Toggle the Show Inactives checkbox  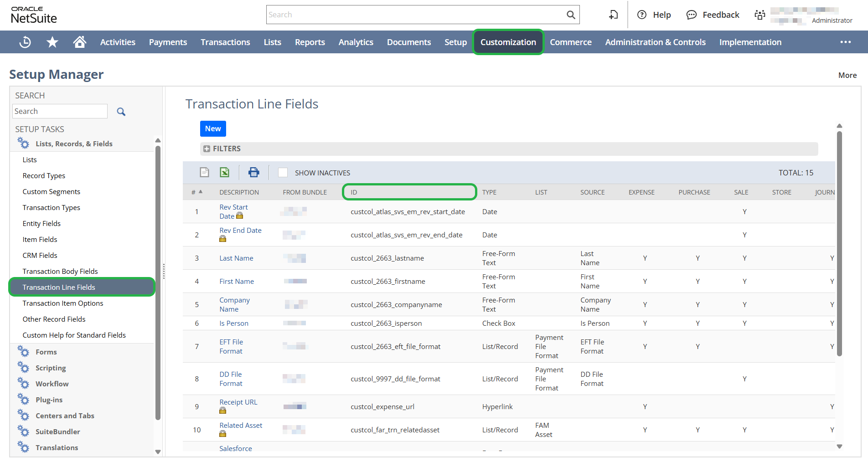point(283,173)
